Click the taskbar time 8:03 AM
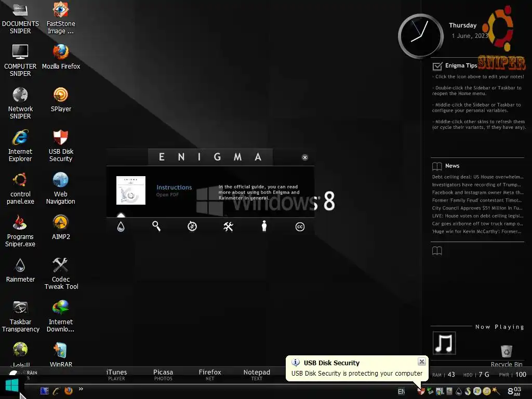This screenshot has height=399, width=532. (514, 391)
